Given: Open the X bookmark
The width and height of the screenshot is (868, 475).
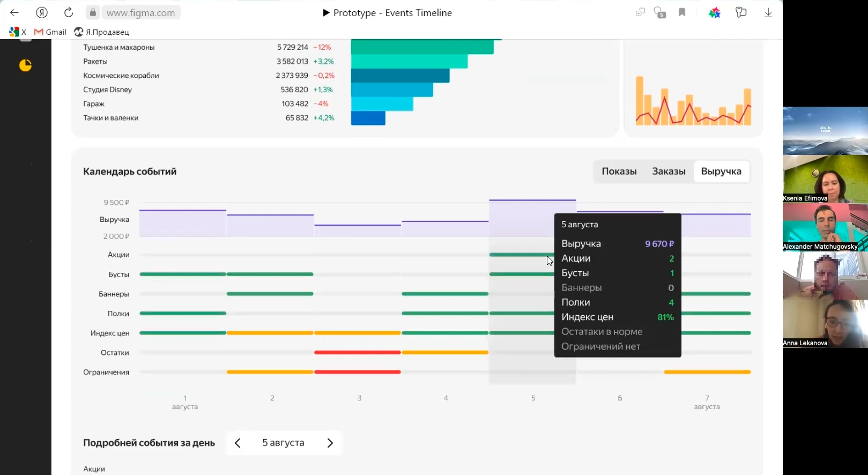Looking at the screenshot, I should (x=18, y=32).
